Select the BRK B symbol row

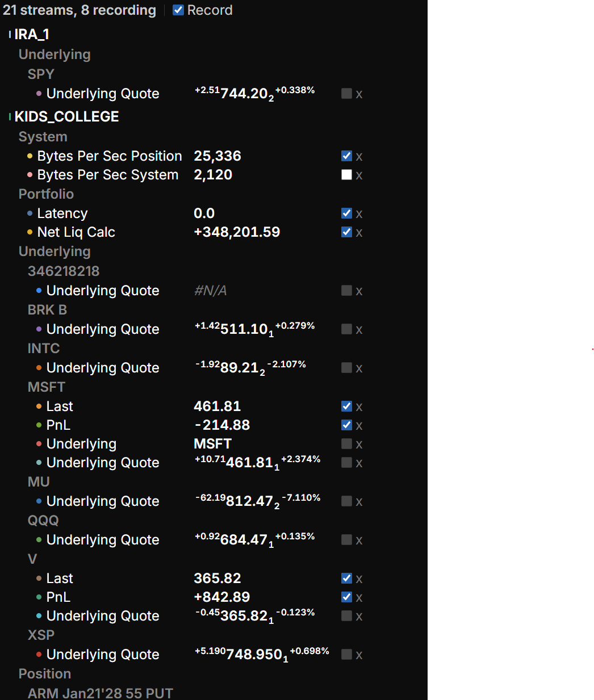pyautogui.click(x=47, y=310)
